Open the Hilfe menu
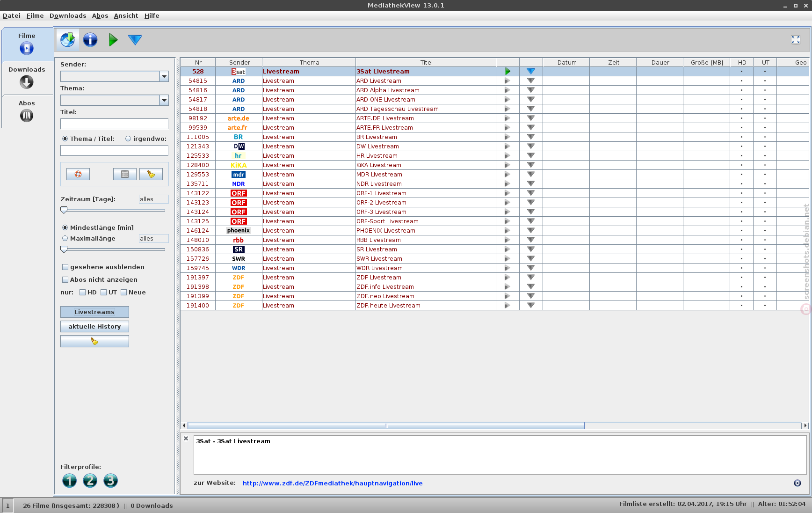812x513 pixels. [x=152, y=15]
